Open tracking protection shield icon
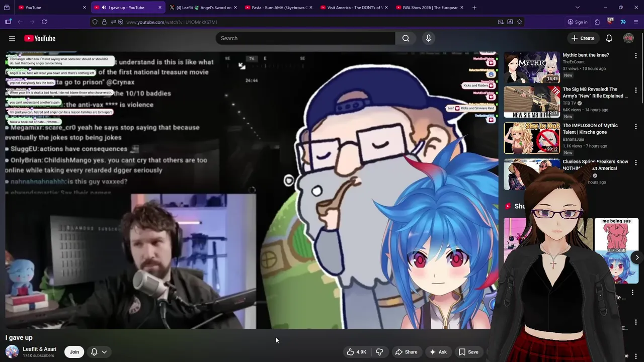This screenshot has height=362, width=644. 95,22
